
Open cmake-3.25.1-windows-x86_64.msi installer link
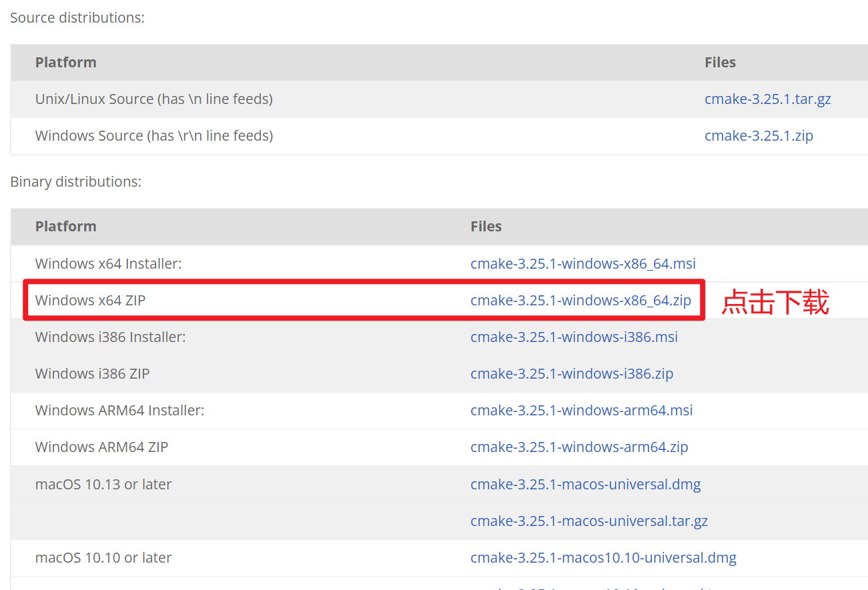[x=583, y=264]
